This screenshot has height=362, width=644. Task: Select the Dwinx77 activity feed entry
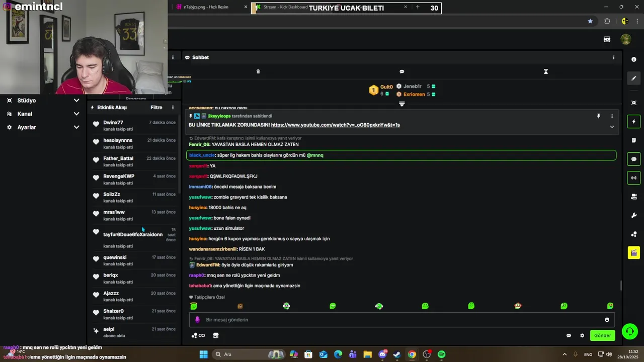coord(133,125)
